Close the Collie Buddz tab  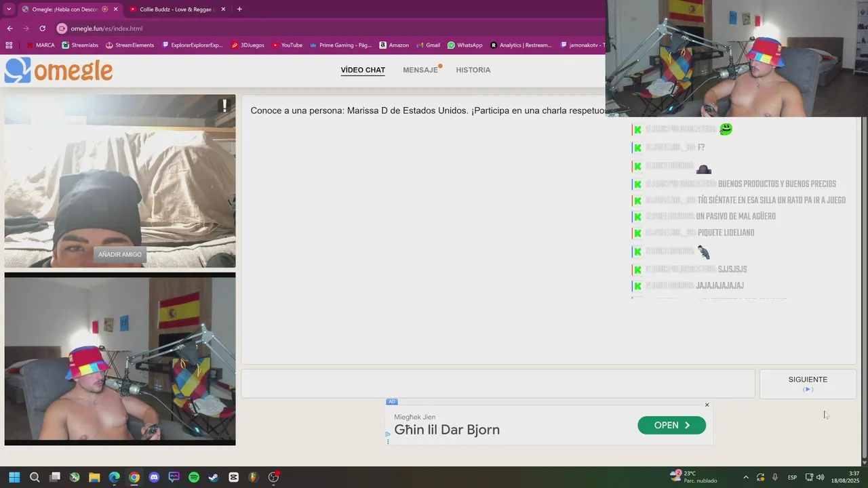point(222,9)
